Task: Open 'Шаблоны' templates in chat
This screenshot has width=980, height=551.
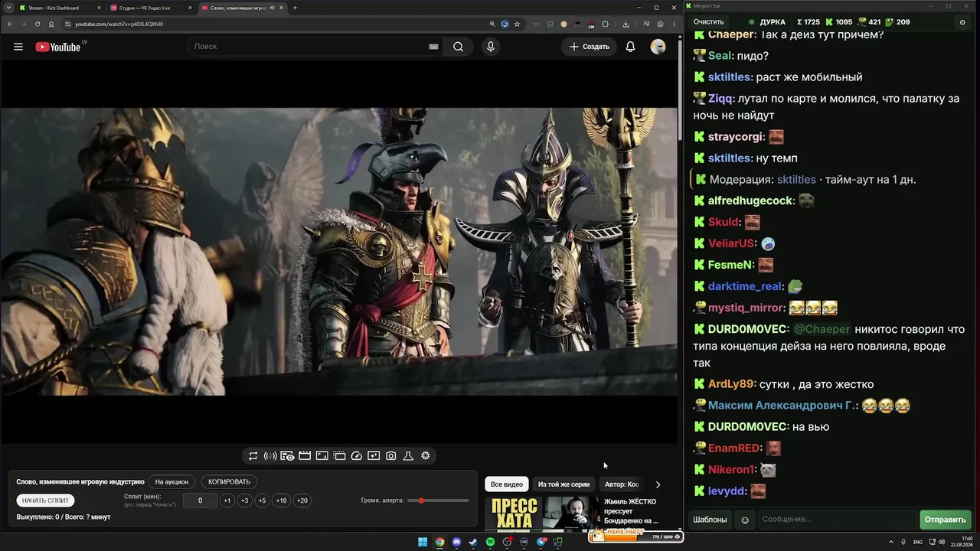Action: pyautogui.click(x=710, y=520)
